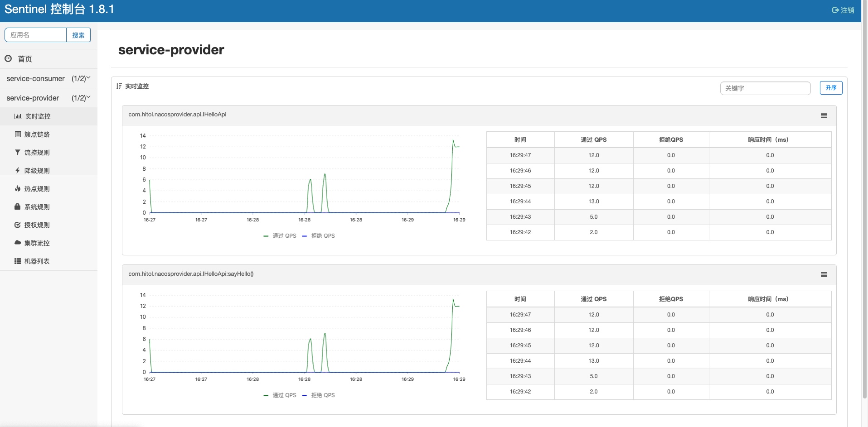Click the lock icon for 系统规则
This screenshot has width=868, height=427.
[18, 207]
